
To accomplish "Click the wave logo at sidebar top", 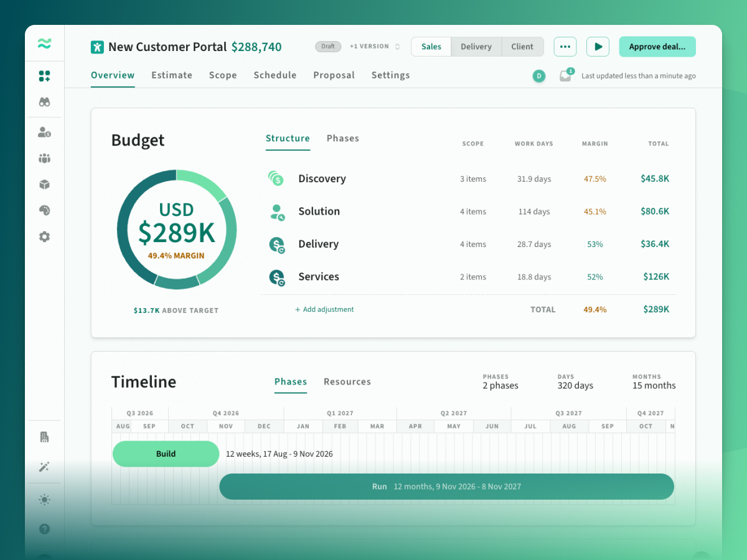I will click(44, 44).
